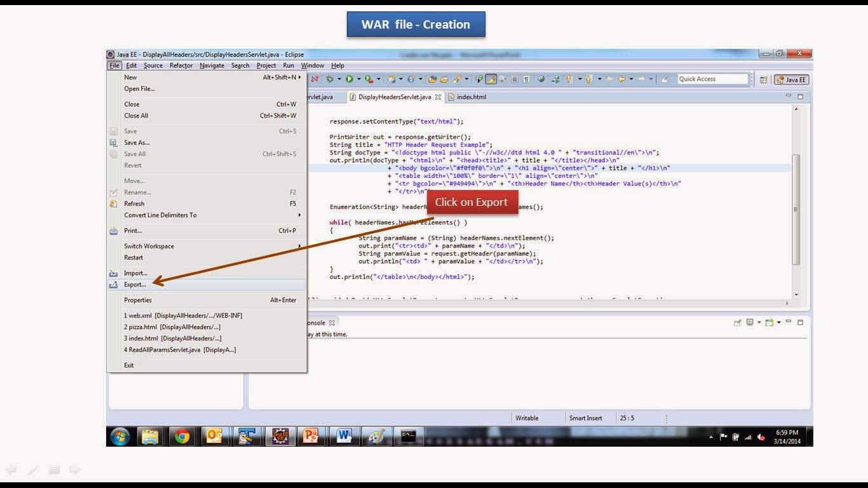Run the application using the green Run icon
The image size is (868, 488).
pos(349,78)
